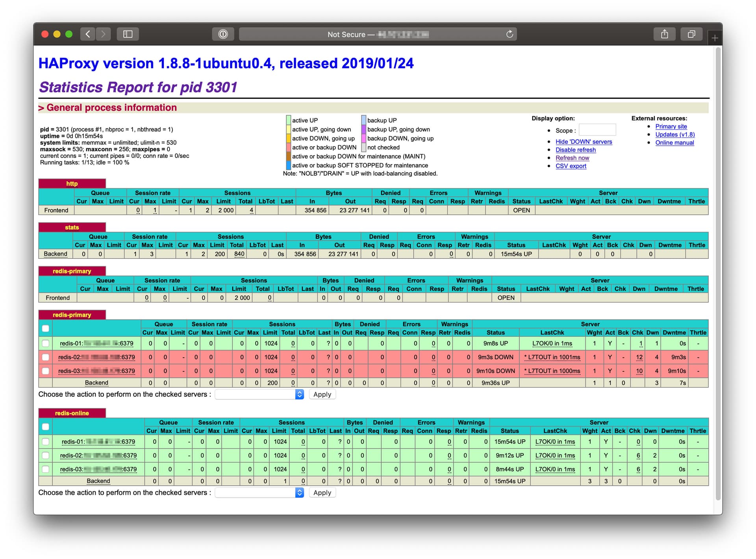Click redis-02 server link in redis-primary
Viewport: 756px width, 559px height.
tap(96, 357)
